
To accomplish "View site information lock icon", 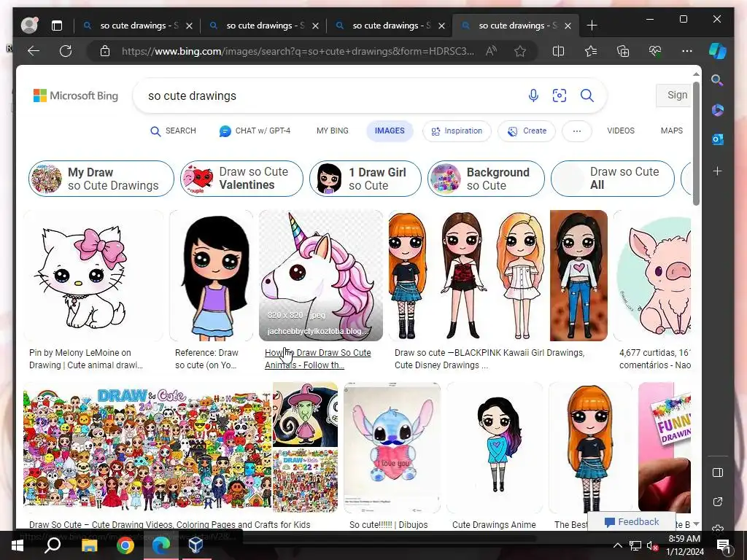I will point(105,51).
